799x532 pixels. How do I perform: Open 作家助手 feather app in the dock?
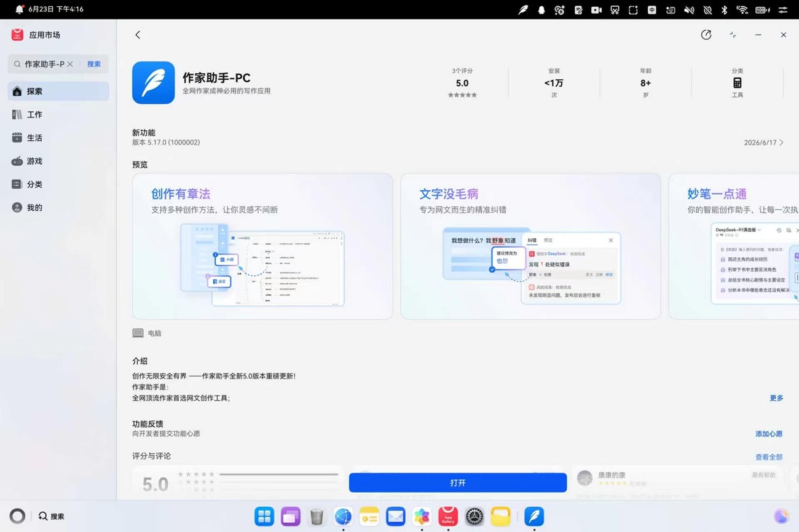click(x=534, y=517)
